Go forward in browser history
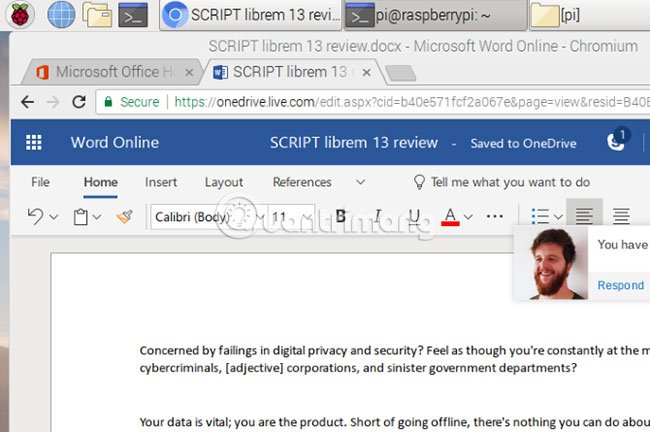Image resolution: width=650 pixels, height=432 pixels. click(x=53, y=102)
